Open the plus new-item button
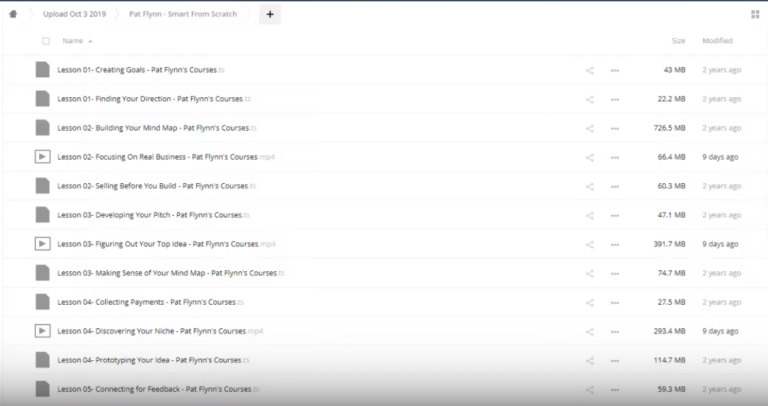 point(270,14)
